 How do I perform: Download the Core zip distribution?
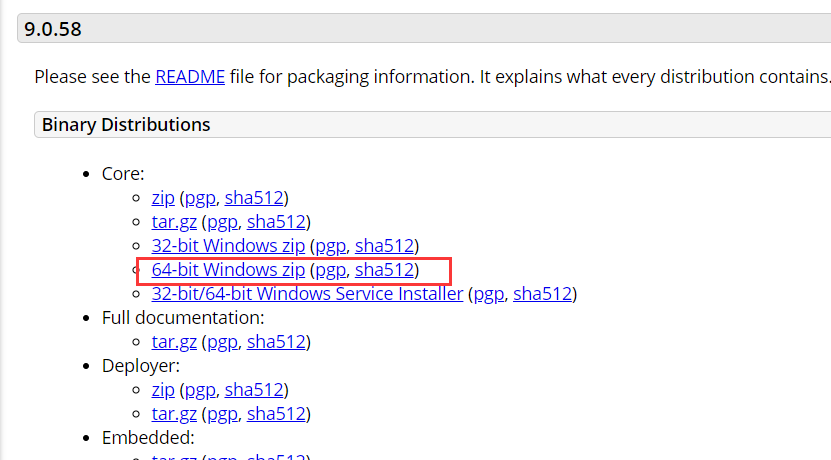pyautogui.click(x=163, y=198)
